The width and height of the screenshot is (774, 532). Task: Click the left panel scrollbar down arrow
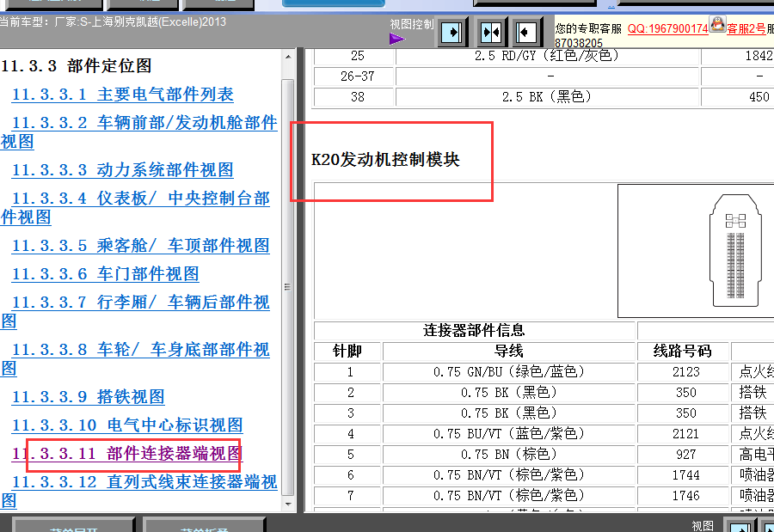coord(288,504)
